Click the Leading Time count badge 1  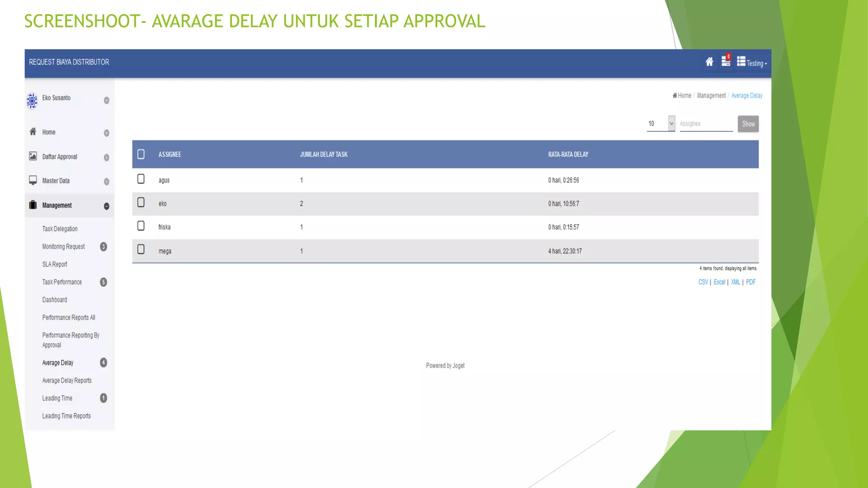103,398
